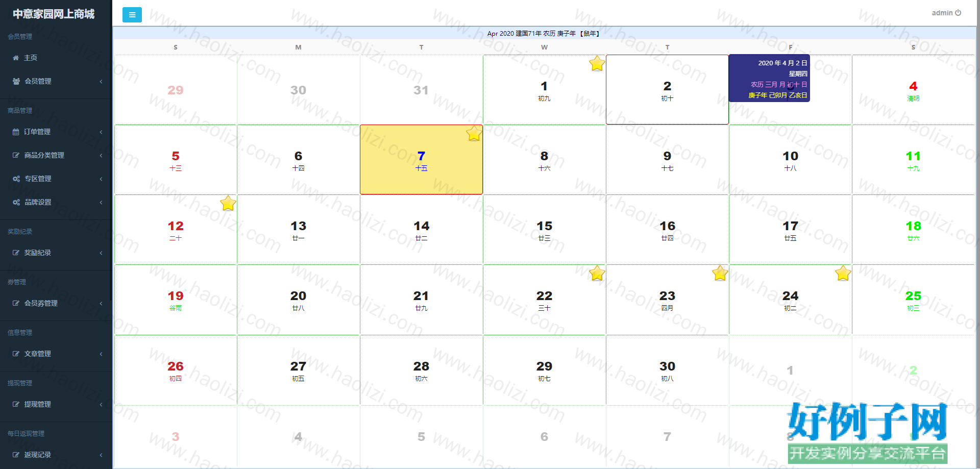Screen dimensions: 980x469
Task: Select April 18 廿六 date
Action: [x=913, y=230]
